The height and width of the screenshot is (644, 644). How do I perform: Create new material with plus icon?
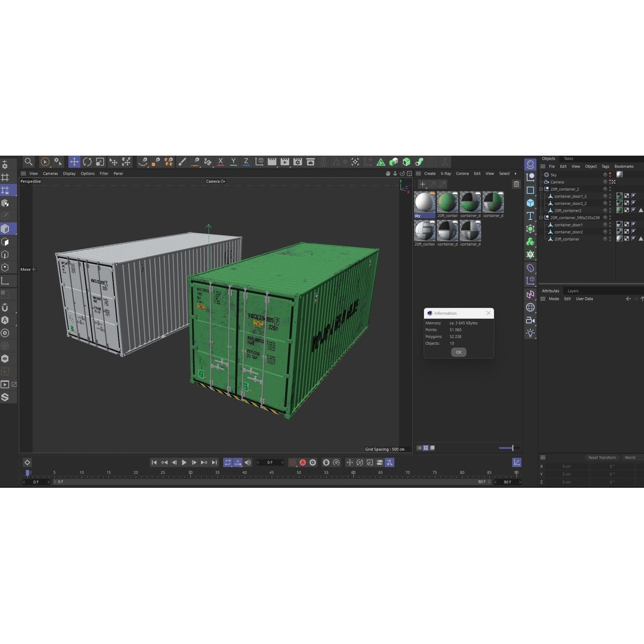pyautogui.click(x=422, y=184)
